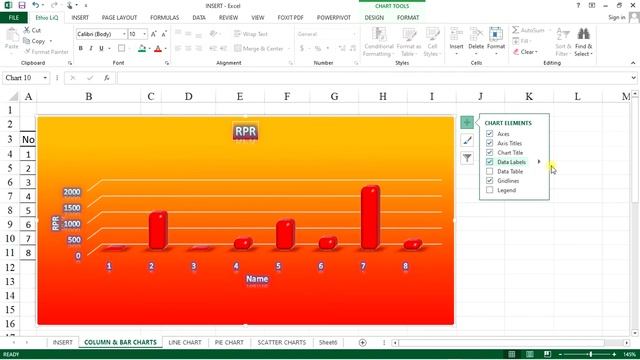Open the PAGE LAYOUT ribbon tab
This screenshot has width=640, height=360.
119,18
